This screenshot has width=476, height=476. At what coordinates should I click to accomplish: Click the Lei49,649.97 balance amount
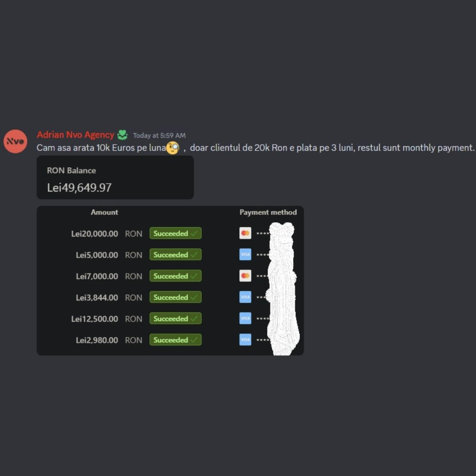coord(79,188)
